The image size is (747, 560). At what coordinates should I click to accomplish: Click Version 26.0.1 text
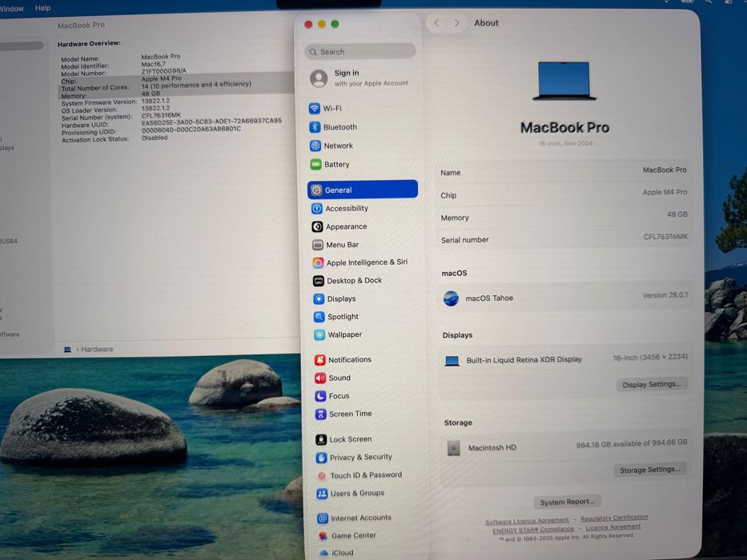(x=665, y=295)
